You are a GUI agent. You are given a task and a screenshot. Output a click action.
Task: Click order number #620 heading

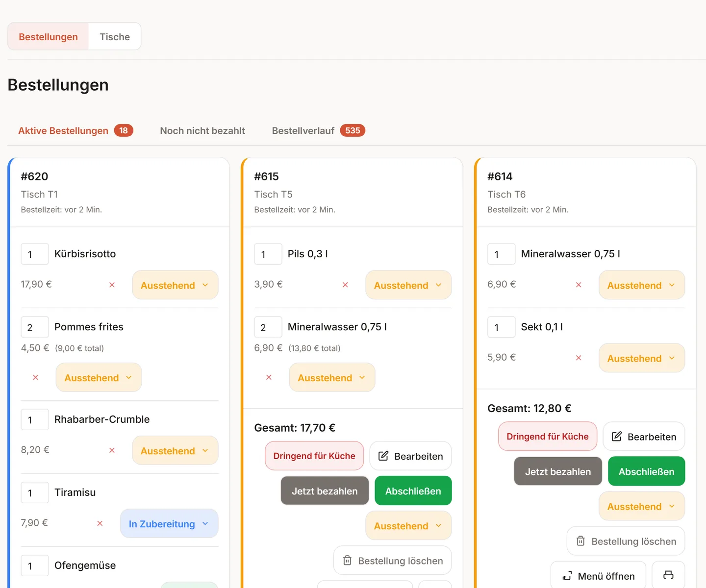[34, 176]
